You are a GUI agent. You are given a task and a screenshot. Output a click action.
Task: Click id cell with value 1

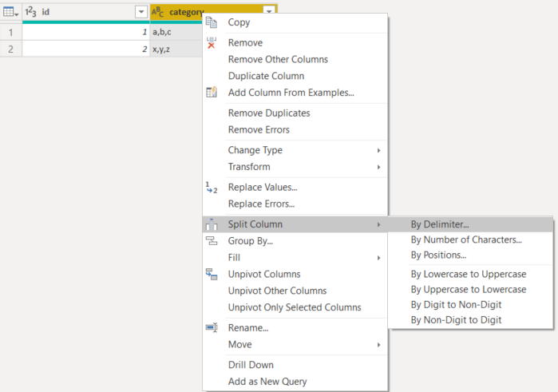85,32
